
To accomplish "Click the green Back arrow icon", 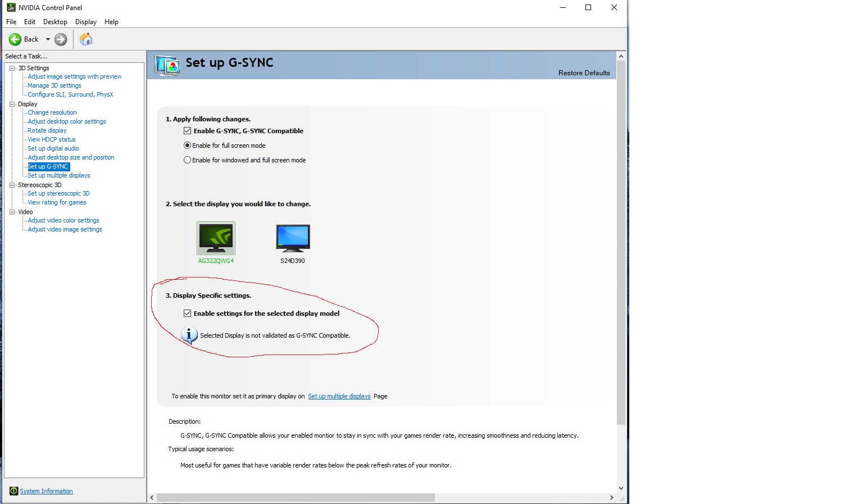I will pos(15,39).
